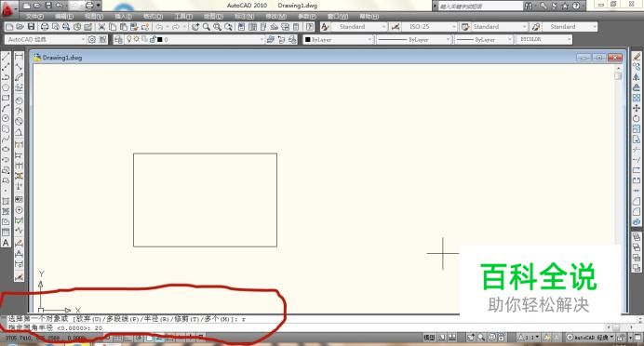Click Pan realtime icon
Image resolution: width=644 pixels, height=346 pixels.
[x=195, y=27]
